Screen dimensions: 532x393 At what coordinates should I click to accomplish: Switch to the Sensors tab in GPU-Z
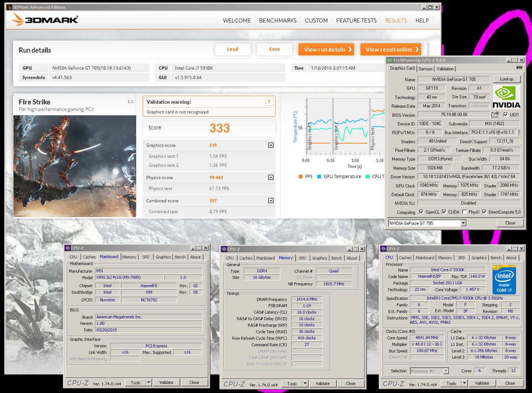[426, 69]
